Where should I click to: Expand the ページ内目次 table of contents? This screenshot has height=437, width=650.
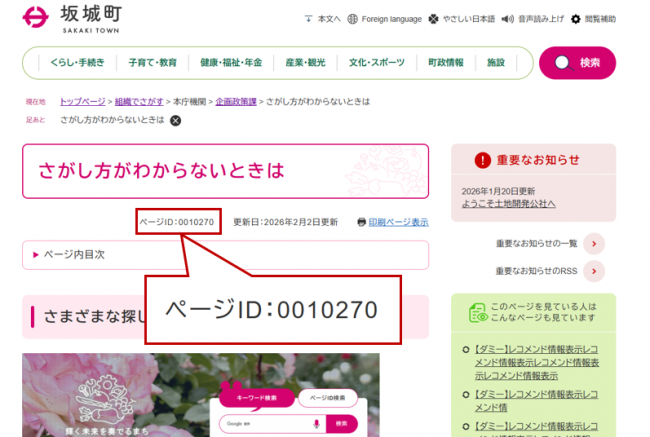point(226,255)
